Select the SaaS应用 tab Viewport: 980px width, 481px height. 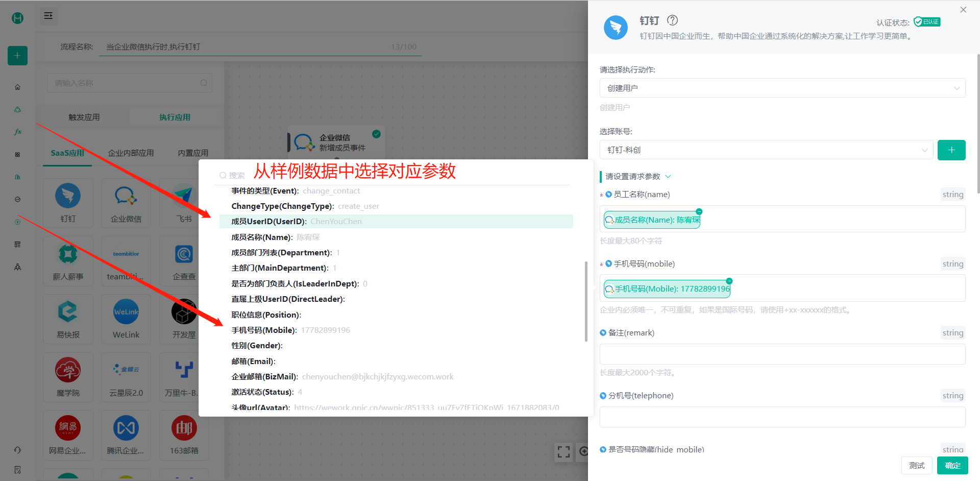(67, 153)
